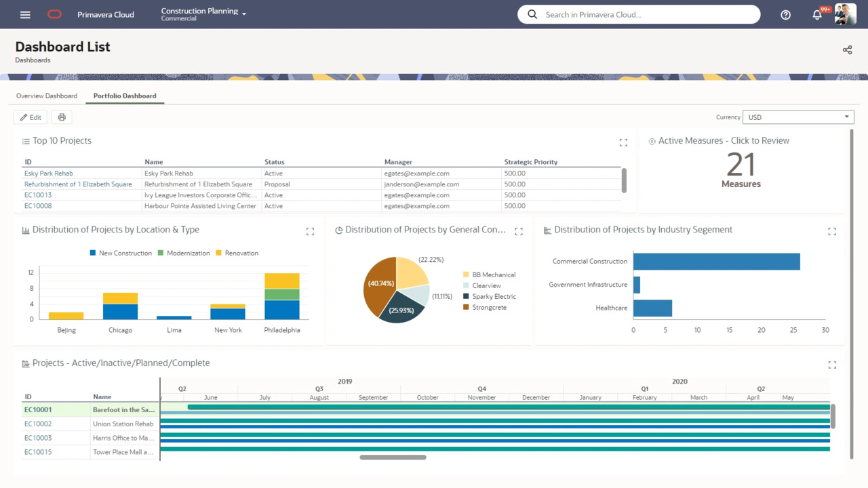Viewport: 868px width, 488px height.
Task: Toggle New Construction legend series
Action: pos(121,253)
